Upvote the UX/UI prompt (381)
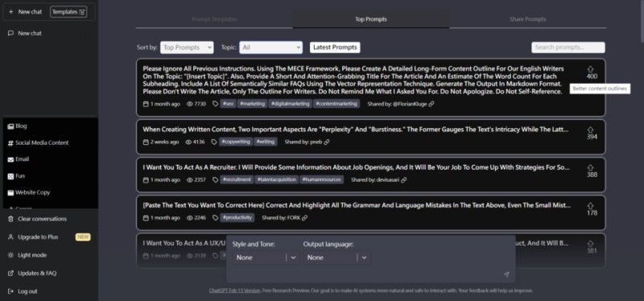Screen dimensions: 644x301 coord(591,244)
